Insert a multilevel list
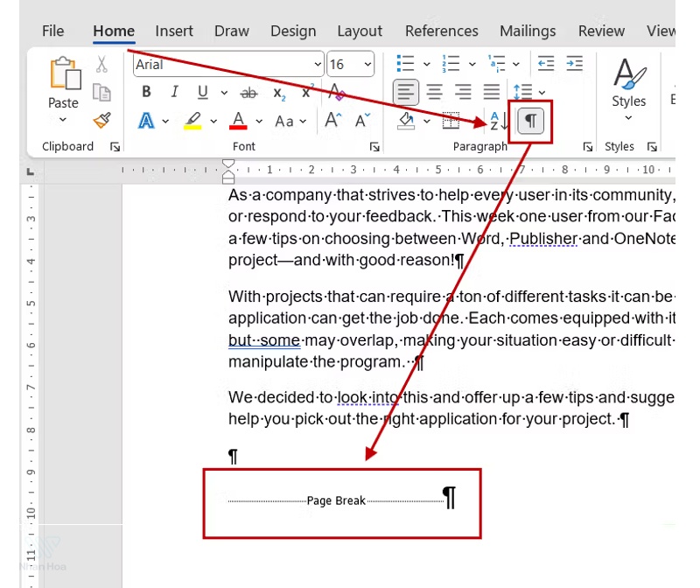Viewport: 700px width, 588px height. 496,63
